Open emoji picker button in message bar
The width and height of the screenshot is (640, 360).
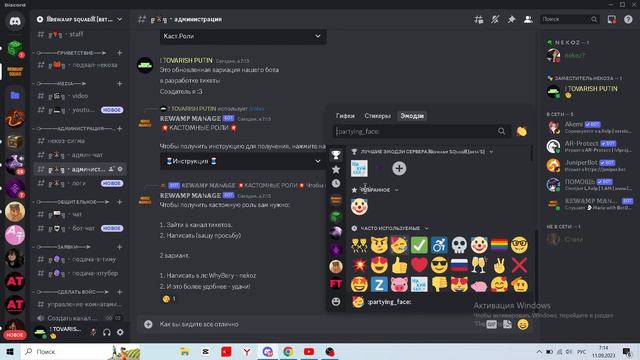tap(522, 324)
